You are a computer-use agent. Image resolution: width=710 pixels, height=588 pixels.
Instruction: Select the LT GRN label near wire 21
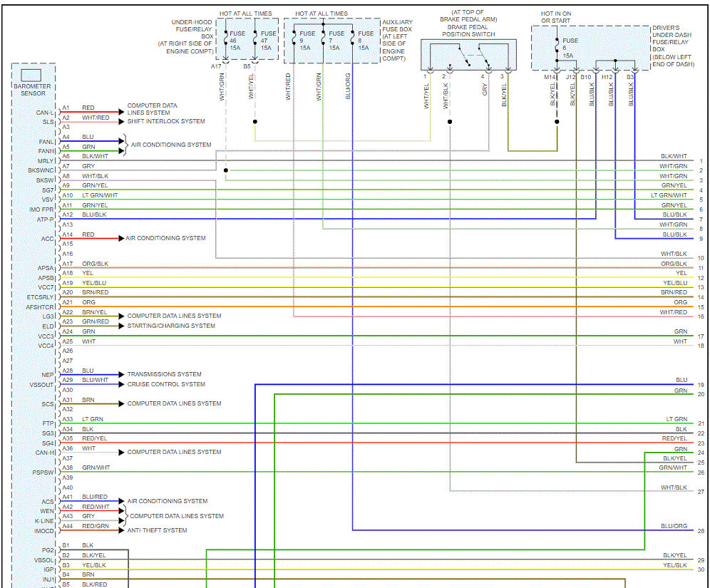tap(676, 419)
